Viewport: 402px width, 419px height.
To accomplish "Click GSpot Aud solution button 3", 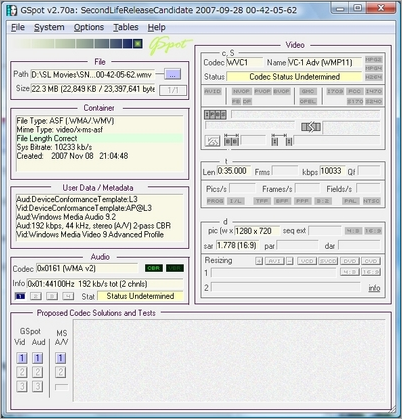I will [37, 386].
